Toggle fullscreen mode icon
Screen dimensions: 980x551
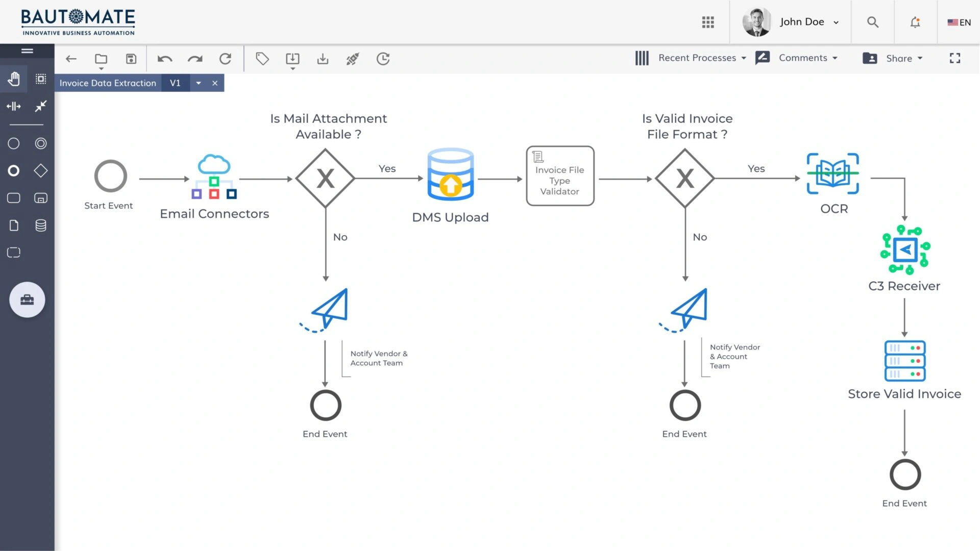pos(954,58)
